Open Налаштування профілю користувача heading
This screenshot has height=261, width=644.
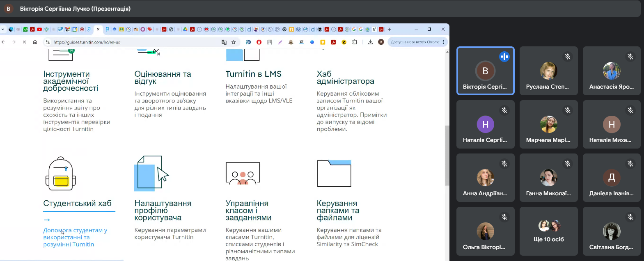(x=163, y=210)
